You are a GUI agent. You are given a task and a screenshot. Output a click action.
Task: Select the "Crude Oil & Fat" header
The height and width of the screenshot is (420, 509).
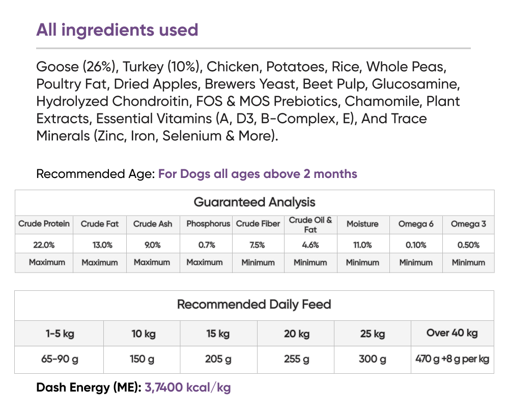pyautogui.click(x=310, y=224)
